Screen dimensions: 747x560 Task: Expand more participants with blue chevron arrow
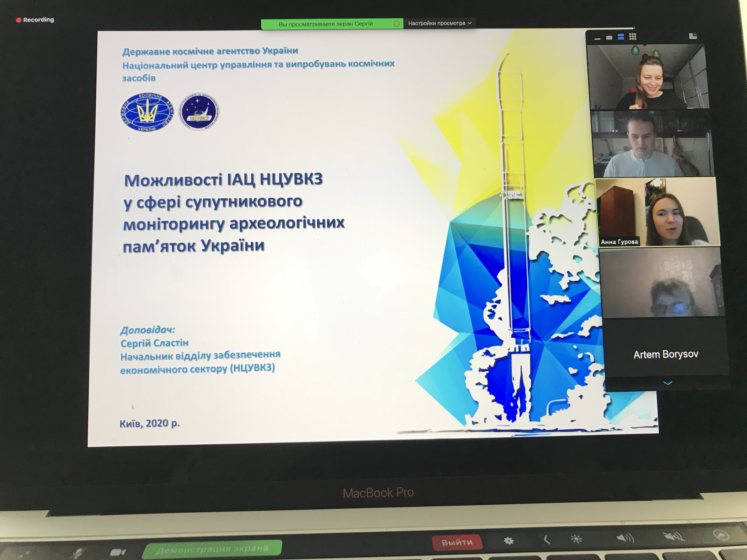coord(668,383)
